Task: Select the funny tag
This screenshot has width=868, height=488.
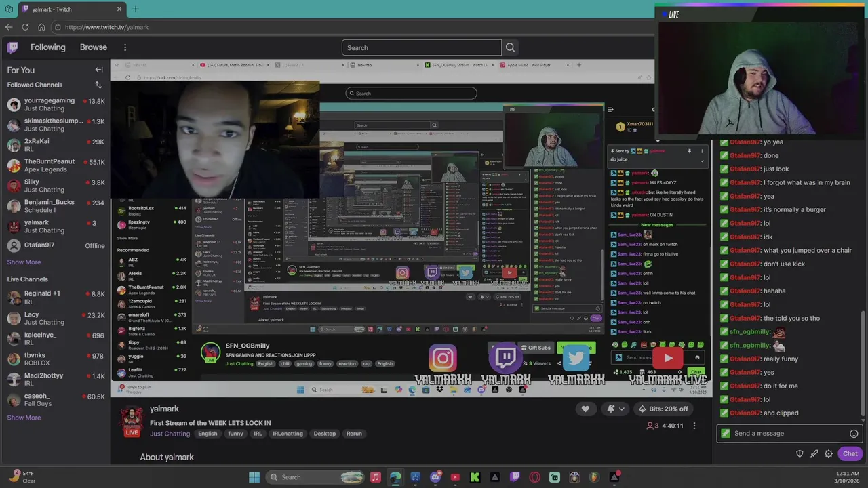Action: pyautogui.click(x=235, y=434)
